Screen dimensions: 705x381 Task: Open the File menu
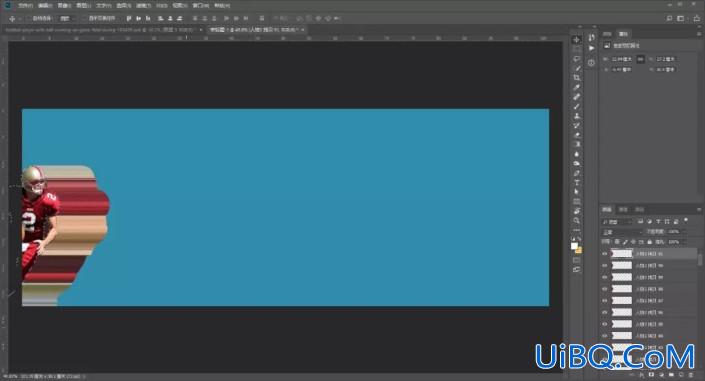tap(25, 5)
